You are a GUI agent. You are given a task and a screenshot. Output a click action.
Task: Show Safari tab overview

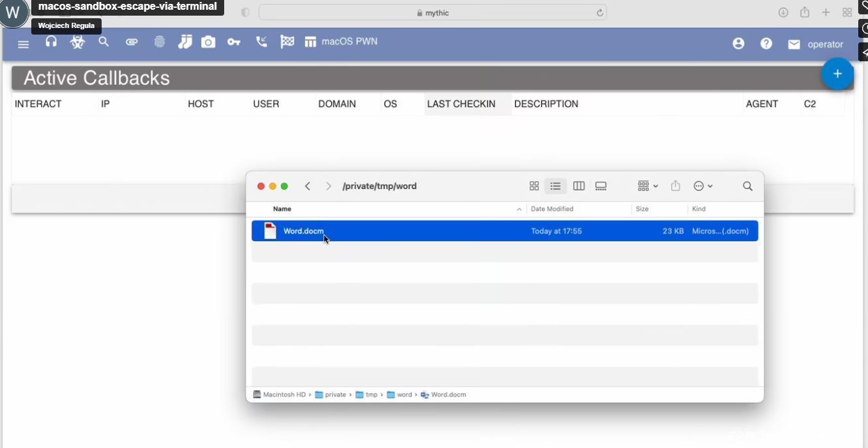coord(847,12)
